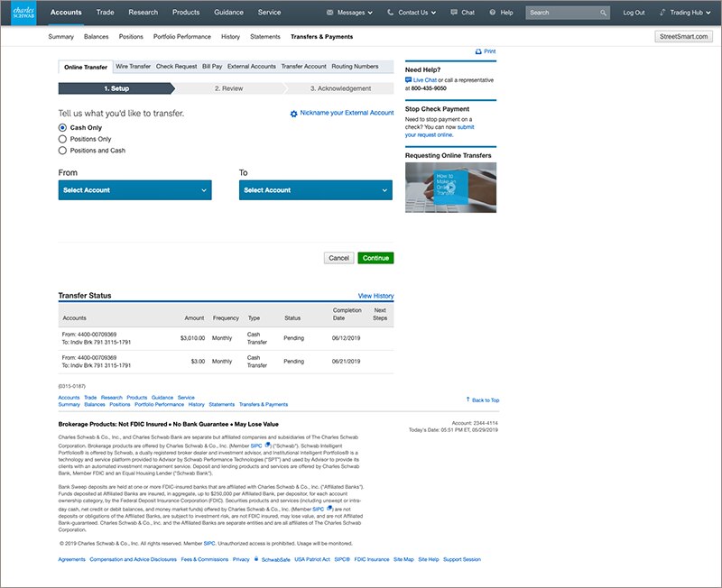Select the Online Transfer tab
Image resolution: width=722 pixels, height=588 pixels.
tap(86, 67)
